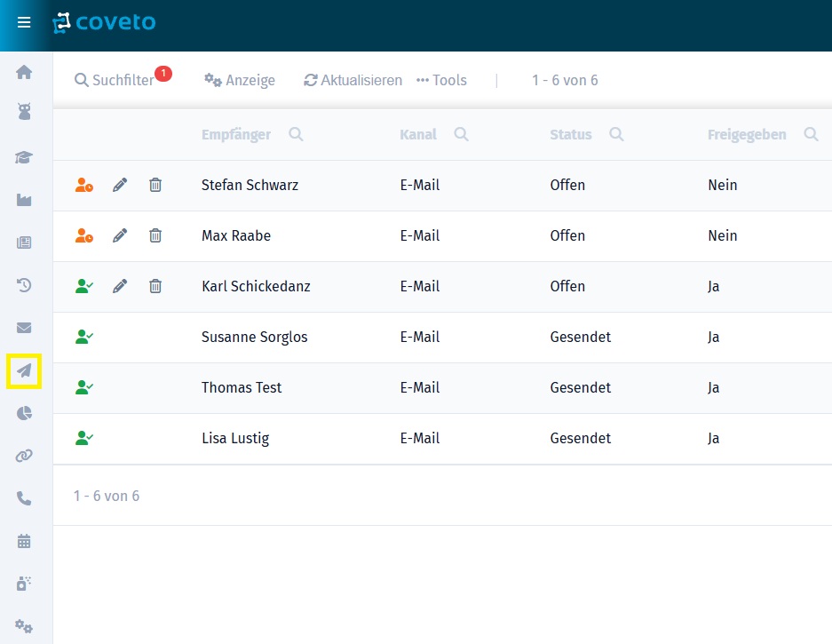Open the factory sidebar icon
This screenshot has height=644, width=832.
(x=24, y=200)
